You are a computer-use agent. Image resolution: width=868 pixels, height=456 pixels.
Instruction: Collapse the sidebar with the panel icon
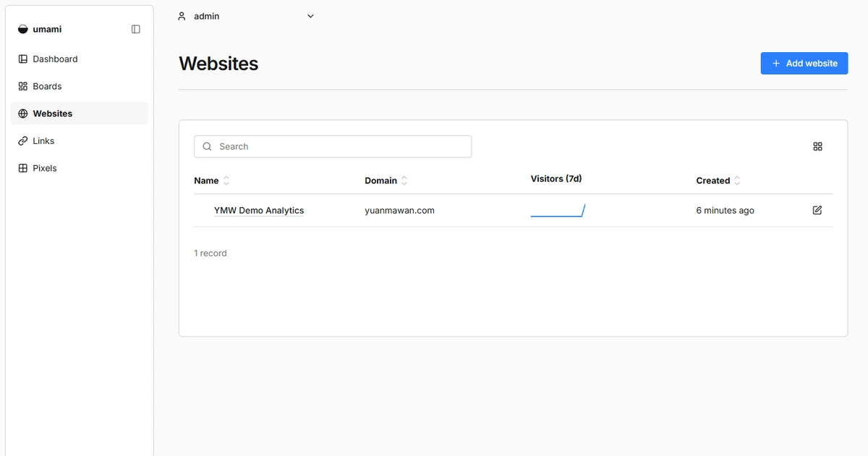coord(136,30)
